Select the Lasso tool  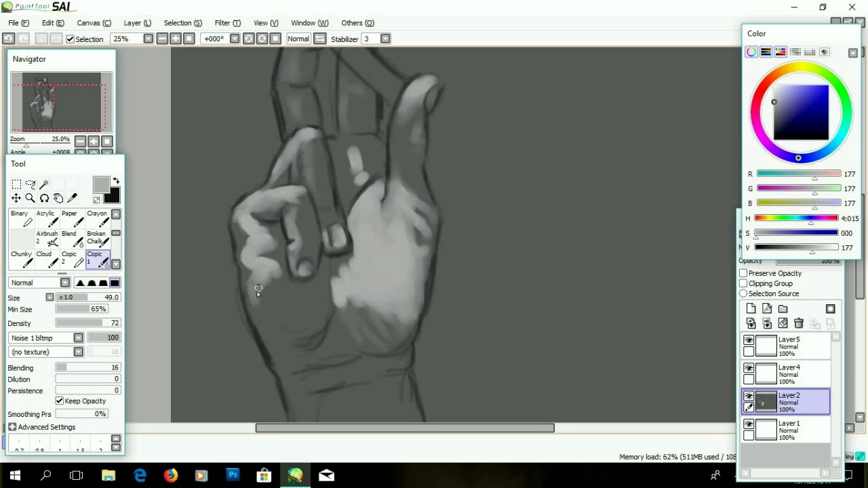point(31,184)
